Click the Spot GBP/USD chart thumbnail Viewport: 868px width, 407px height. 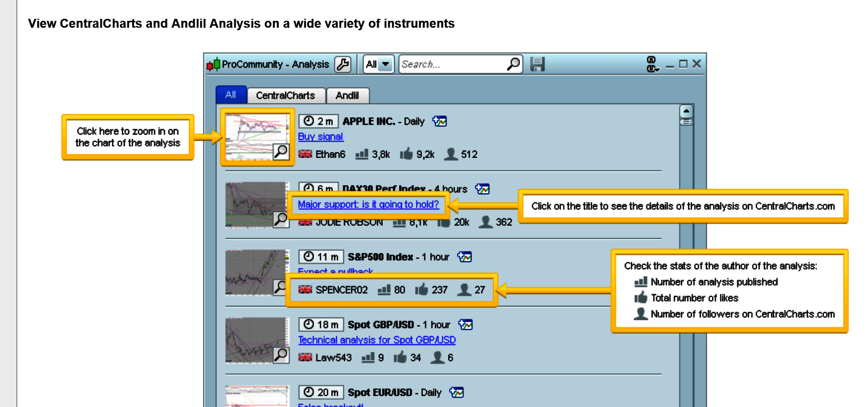(x=257, y=341)
